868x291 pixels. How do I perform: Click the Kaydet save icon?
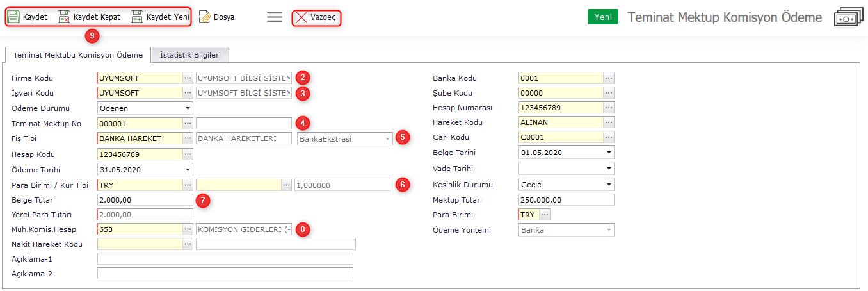coord(14,17)
